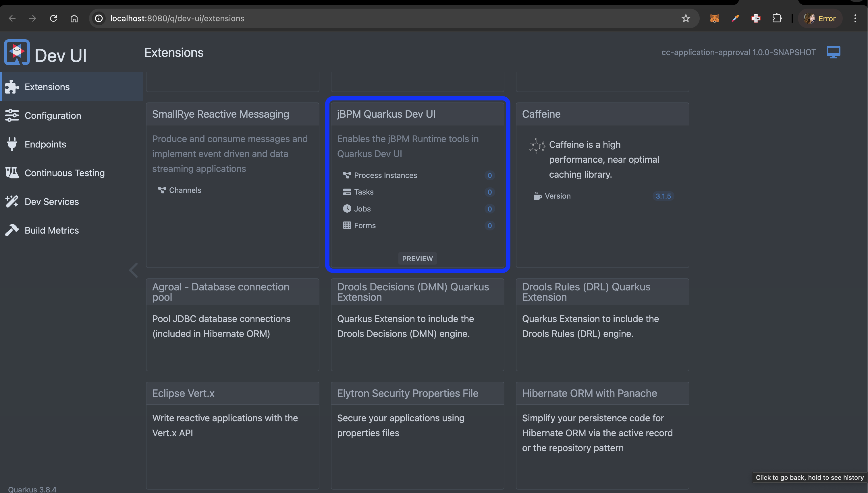This screenshot has width=868, height=493.
Task: Click the red cross extension icon
Action: click(x=756, y=18)
